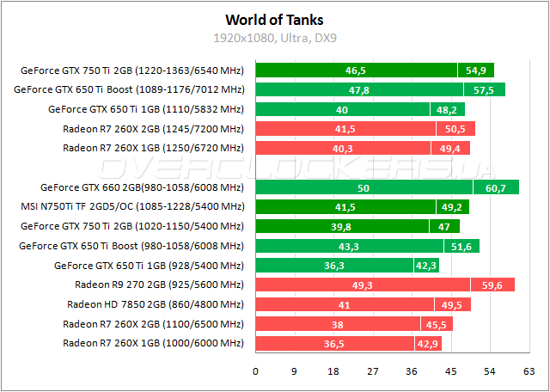Click the 49,4 bar value
The image size is (550, 392).
[450, 149]
